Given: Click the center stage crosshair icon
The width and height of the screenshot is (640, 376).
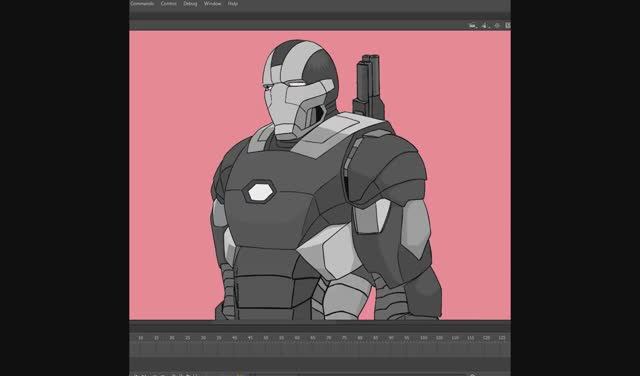Looking at the screenshot, I should tap(497, 25).
